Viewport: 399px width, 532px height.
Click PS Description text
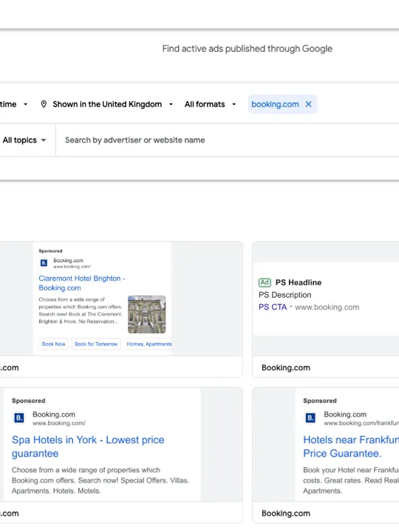coord(284,295)
